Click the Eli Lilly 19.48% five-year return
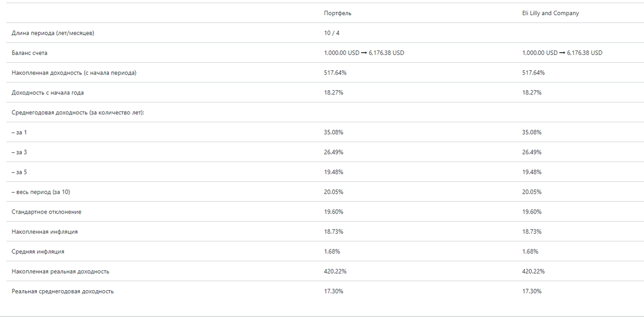 (x=532, y=172)
